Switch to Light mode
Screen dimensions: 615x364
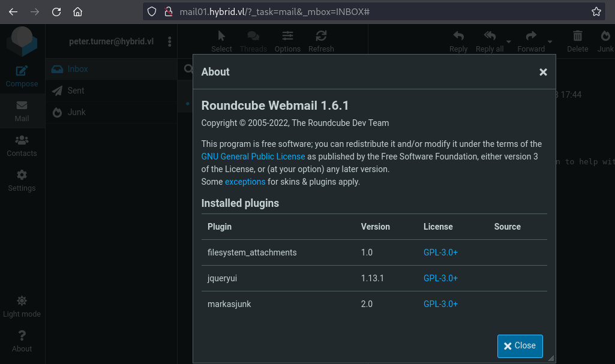22,307
